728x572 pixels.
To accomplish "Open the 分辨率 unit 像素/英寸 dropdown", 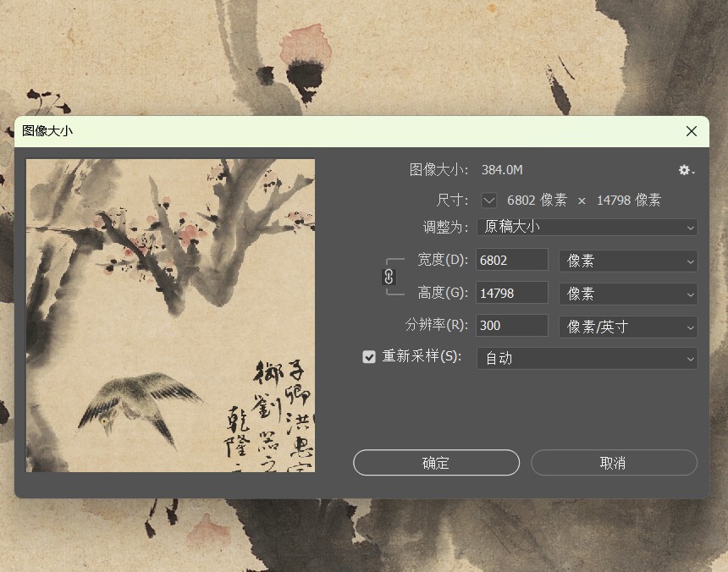I will [628, 327].
